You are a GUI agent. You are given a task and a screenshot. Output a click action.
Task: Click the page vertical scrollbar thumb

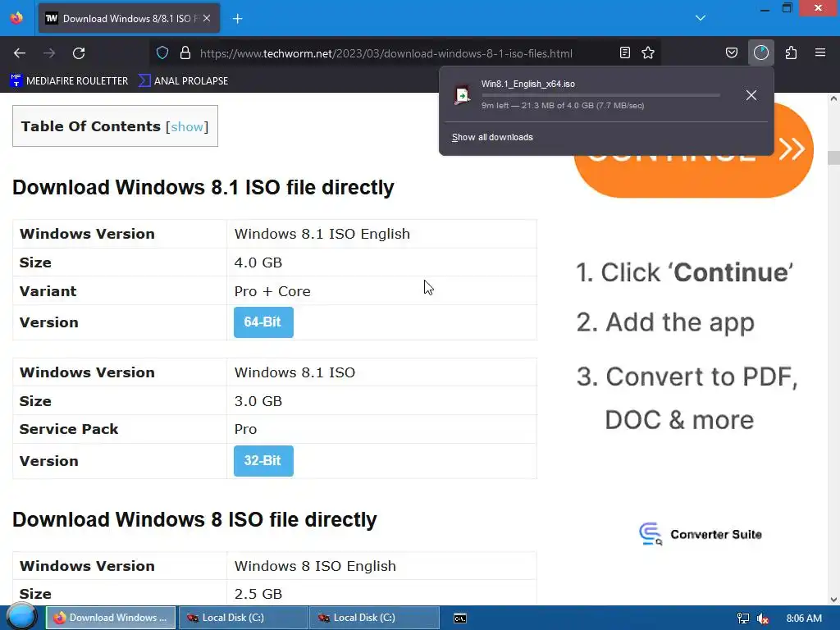click(x=833, y=158)
